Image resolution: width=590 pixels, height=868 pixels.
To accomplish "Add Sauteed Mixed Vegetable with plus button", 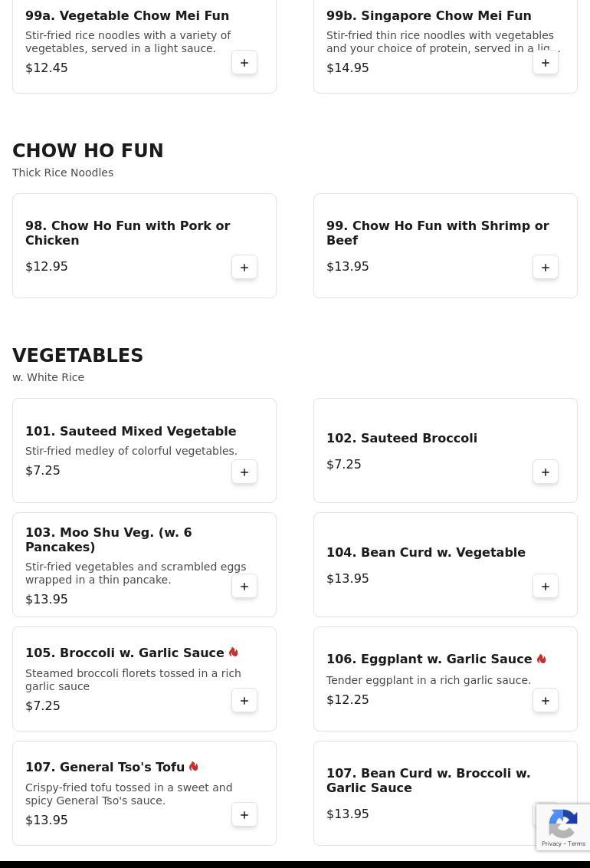I will [244, 472].
